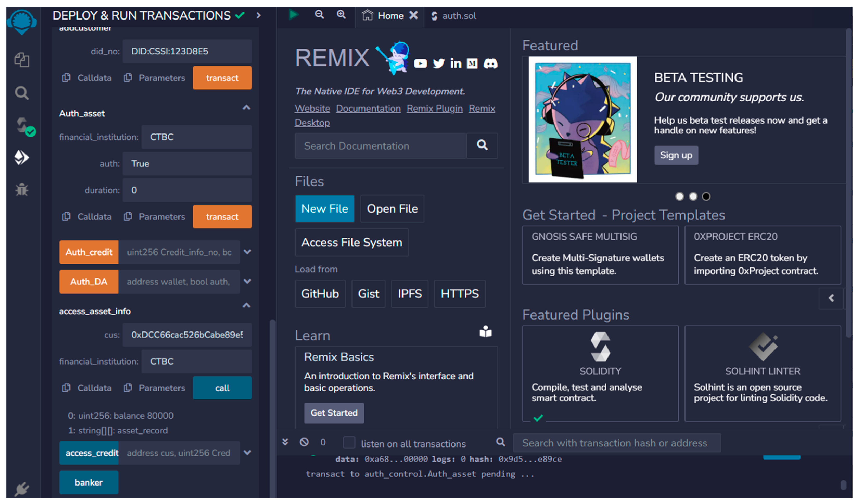858x504 pixels.
Task: Open the Remix Plugin link
Action: 434,109
